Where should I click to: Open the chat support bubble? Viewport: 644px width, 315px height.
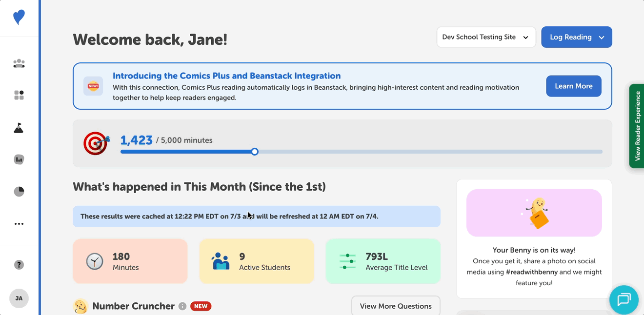point(624,299)
